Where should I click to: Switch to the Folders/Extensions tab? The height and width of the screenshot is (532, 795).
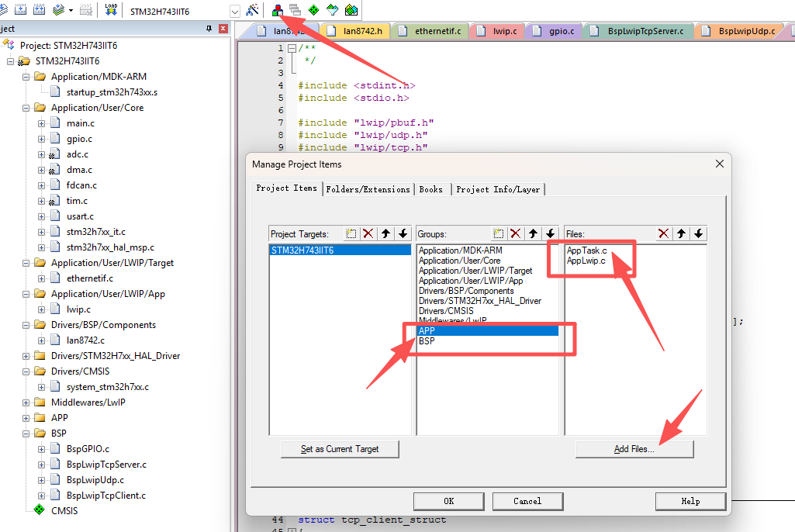(x=368, y=188)
